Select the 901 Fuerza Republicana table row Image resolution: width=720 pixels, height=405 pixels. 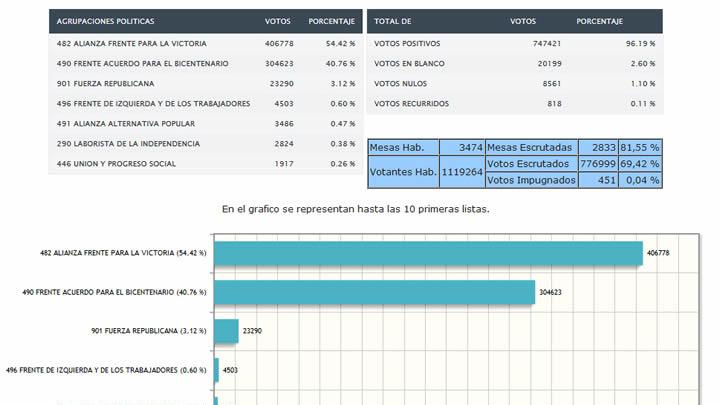(205, 84)
